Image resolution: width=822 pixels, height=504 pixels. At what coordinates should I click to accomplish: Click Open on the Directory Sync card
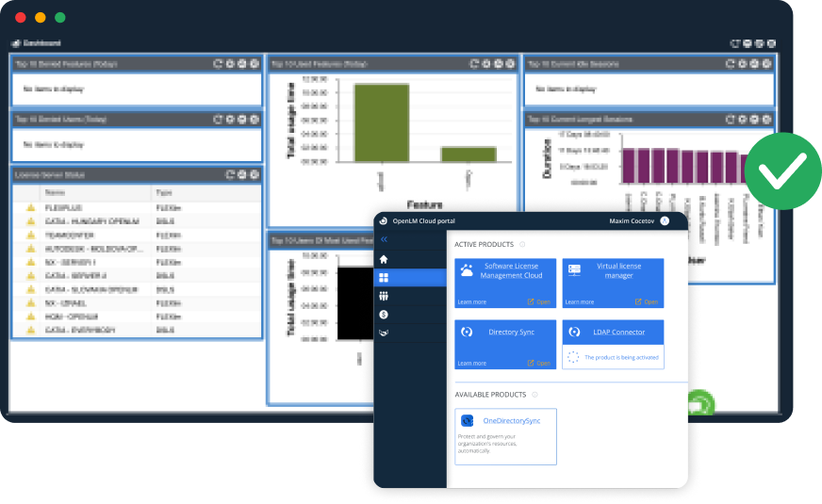[539, 363]
